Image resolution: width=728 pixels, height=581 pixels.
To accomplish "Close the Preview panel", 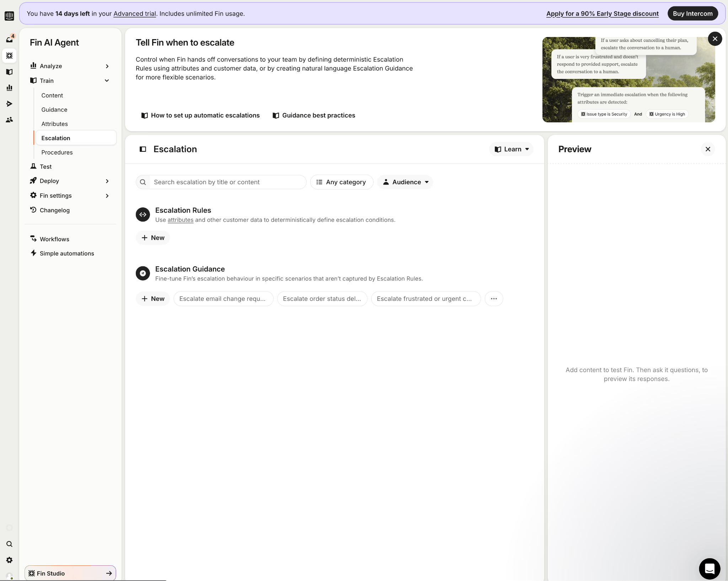I will point(708,149).
